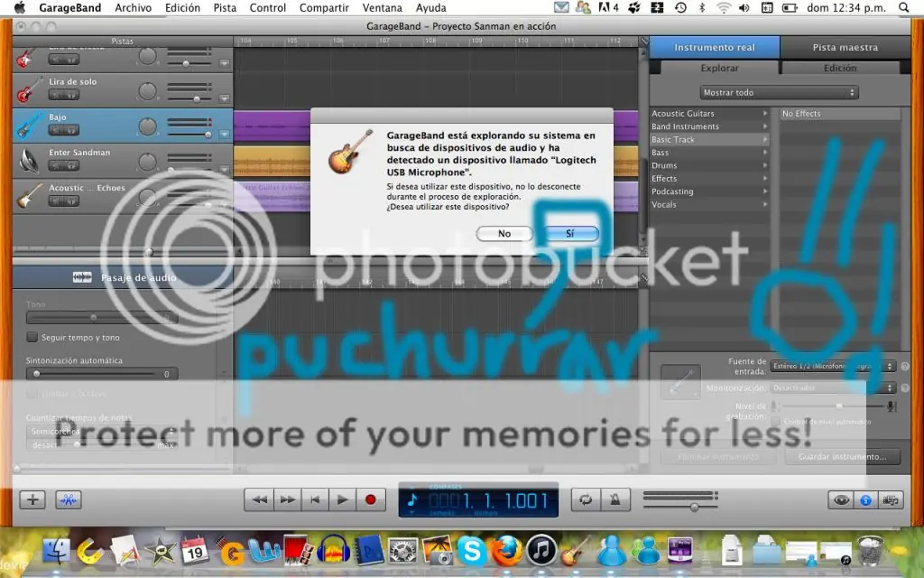Click the Lira de solo guitar icon
Viewport: 924px width, 578px height.
28,90
